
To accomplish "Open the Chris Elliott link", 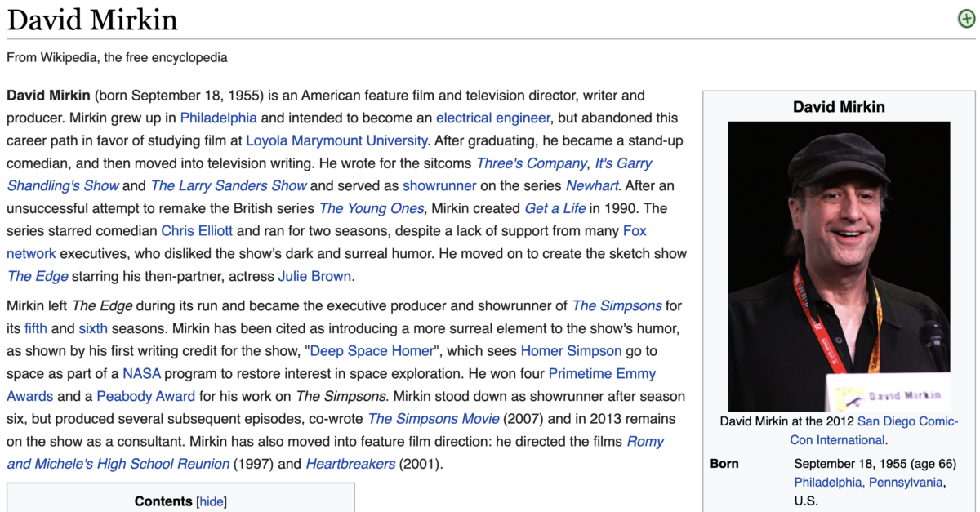I will point(197,231).
